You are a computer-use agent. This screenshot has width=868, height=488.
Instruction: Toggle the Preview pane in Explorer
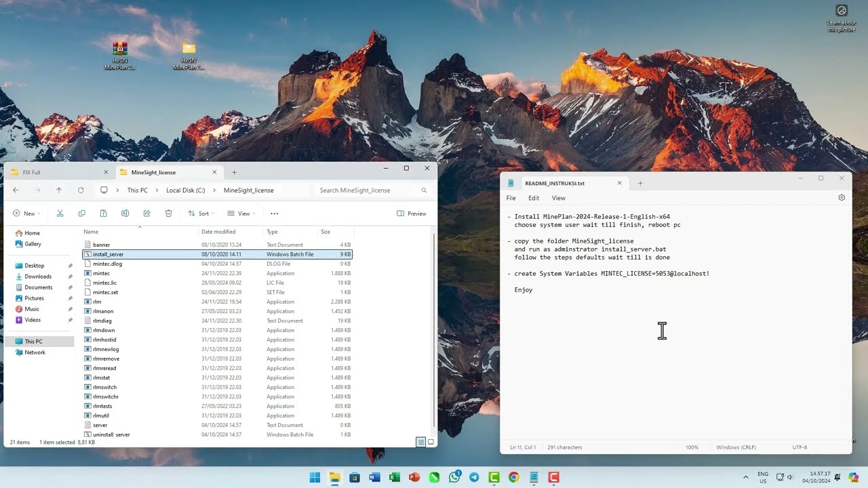[x=412, y=213]
